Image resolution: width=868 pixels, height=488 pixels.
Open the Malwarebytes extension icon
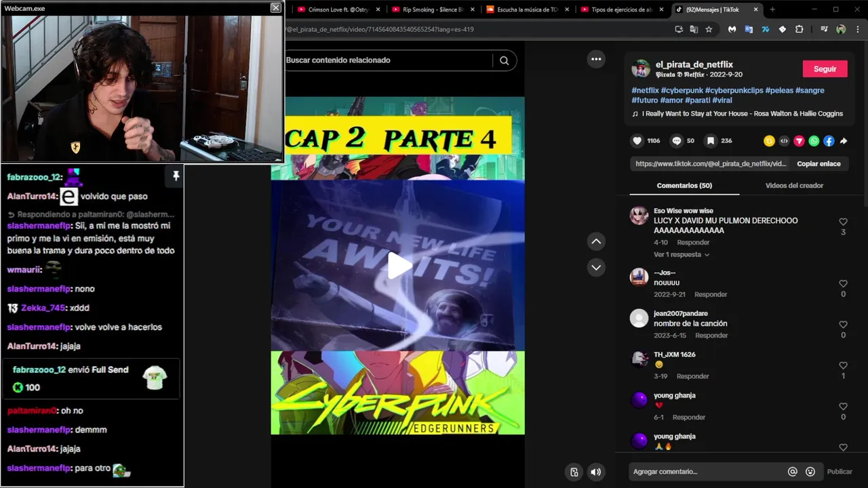pos(732,29)
